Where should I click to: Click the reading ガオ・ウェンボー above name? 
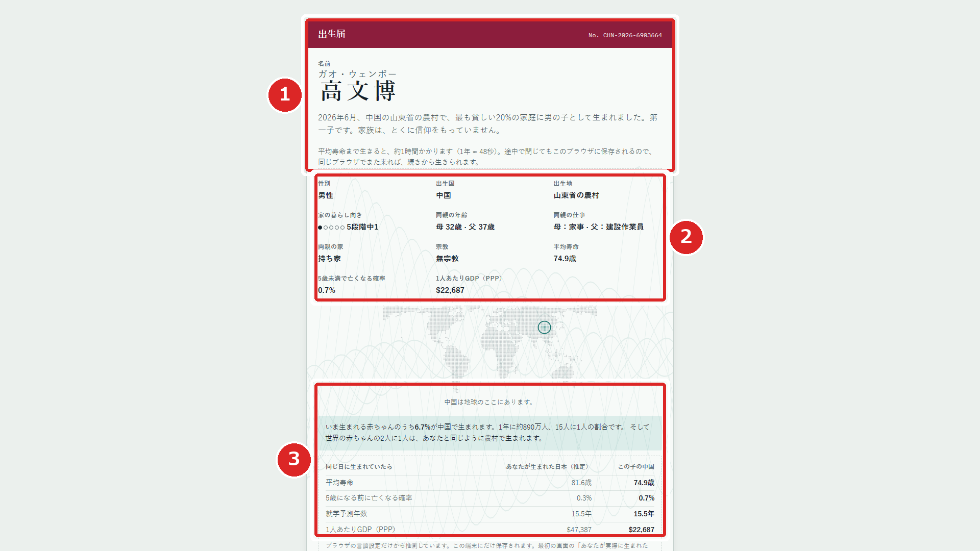(357, 74)
